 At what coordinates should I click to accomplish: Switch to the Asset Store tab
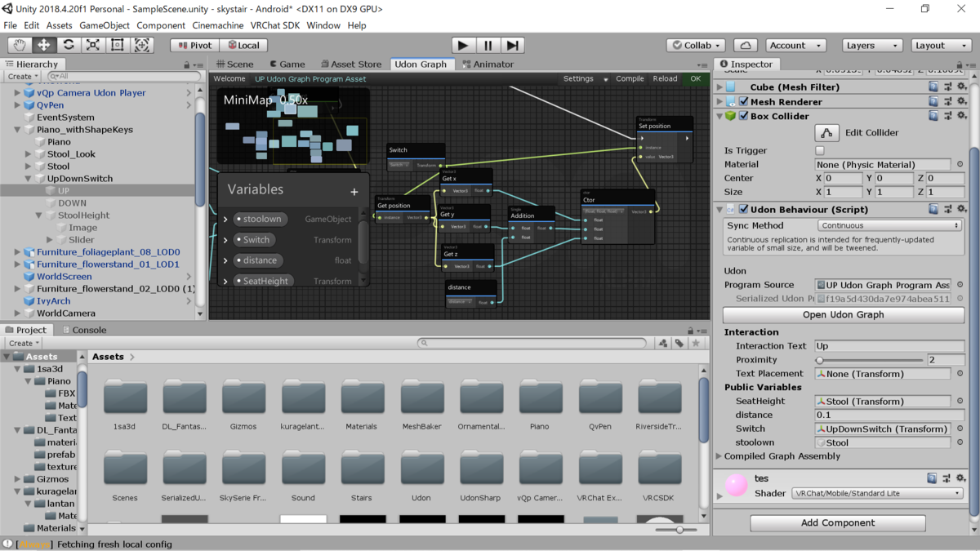(351, 64)
